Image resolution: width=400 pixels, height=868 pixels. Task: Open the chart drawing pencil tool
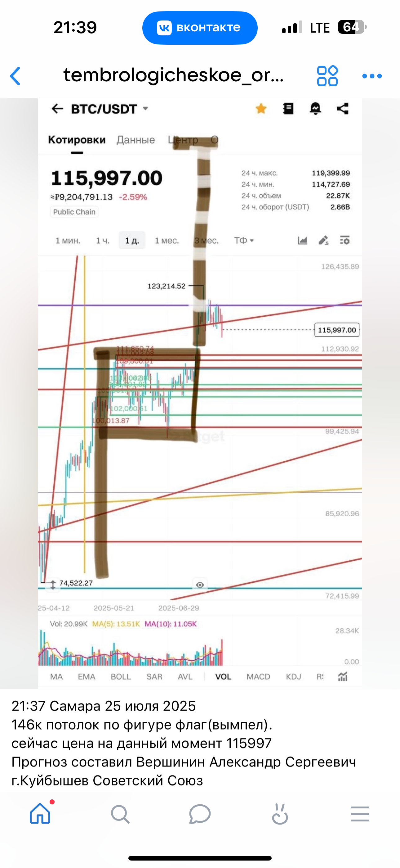[324, 241]
